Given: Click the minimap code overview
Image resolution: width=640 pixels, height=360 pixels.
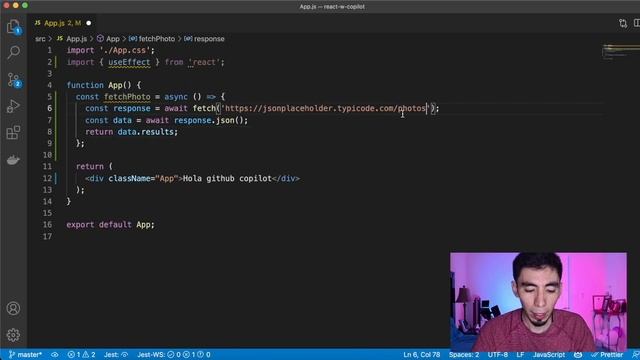Looking at the screenshot, I should (621, 52).
